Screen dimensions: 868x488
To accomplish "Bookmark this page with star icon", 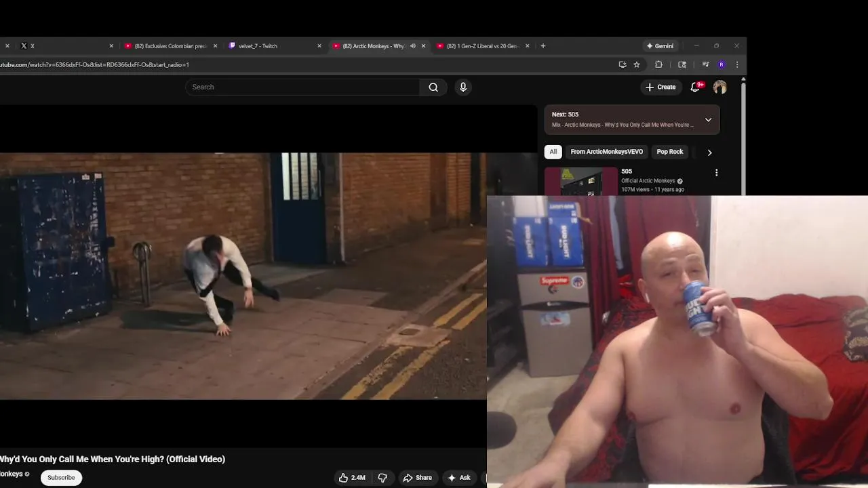I will tap(637, 64).
